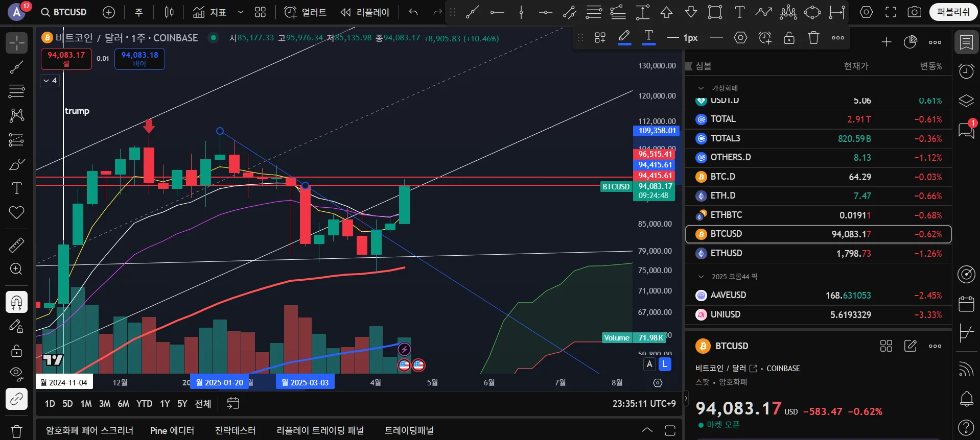Open the 리플레이 트레이딩 패널 tab

320,430
